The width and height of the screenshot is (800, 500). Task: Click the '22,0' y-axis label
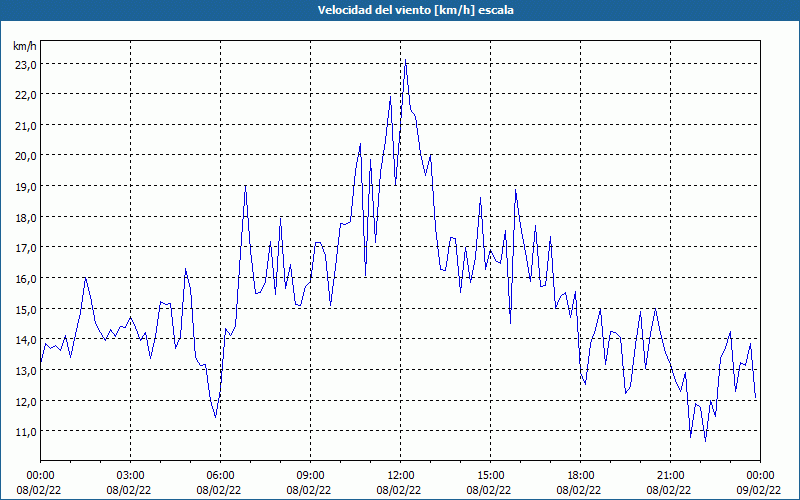point(26,95)
